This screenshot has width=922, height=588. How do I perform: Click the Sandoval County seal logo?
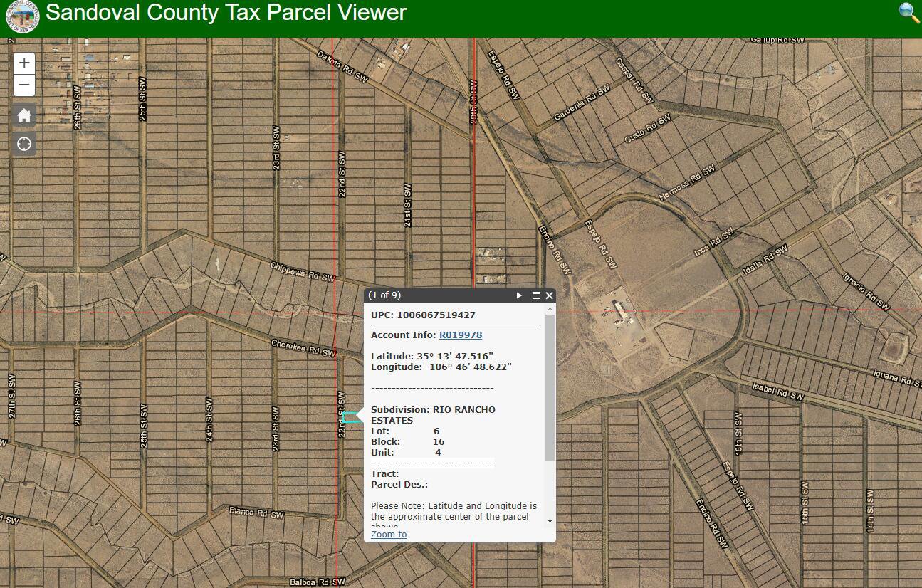(21, 17)
